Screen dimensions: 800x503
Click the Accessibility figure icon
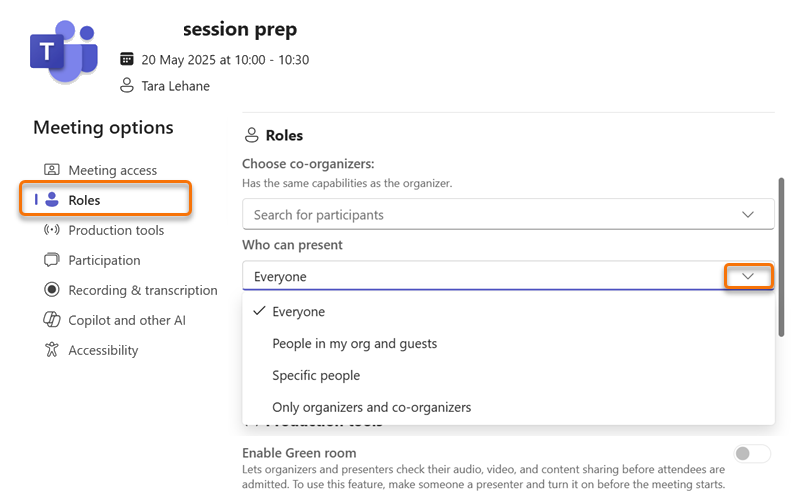(52, 350)
